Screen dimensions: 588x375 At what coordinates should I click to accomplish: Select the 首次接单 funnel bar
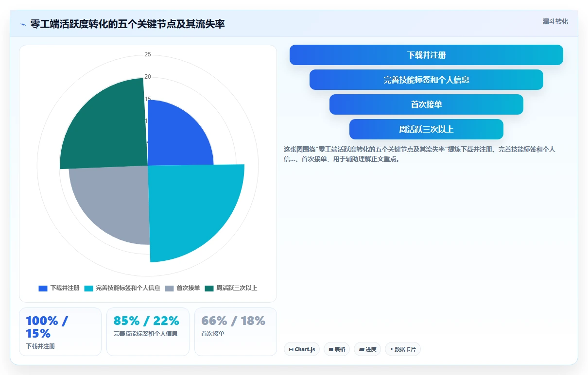coord(426,104)
